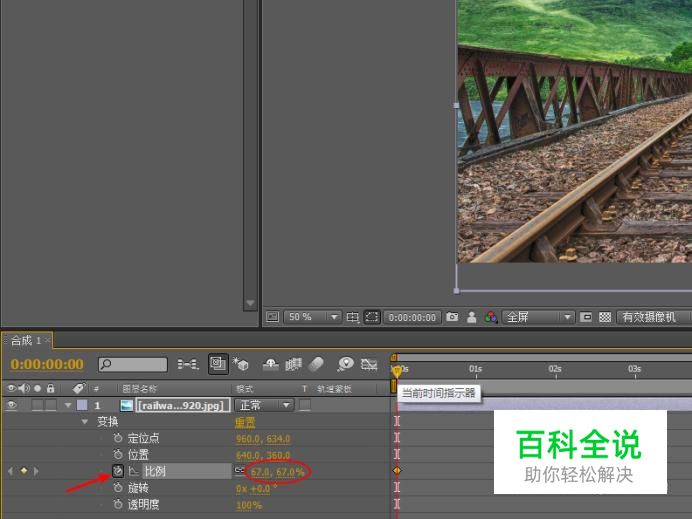Open the show channel RGB circles icon
Viewport: 692px width, 519px height.
491,317
